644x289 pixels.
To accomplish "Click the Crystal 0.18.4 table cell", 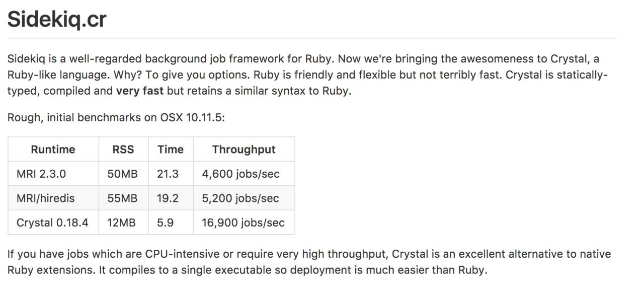I will [53, 223].
